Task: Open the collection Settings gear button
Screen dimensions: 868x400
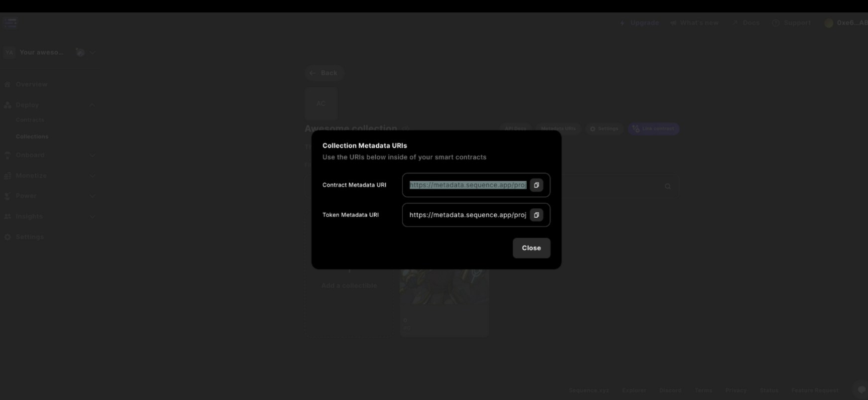Action: coord(604,129)
